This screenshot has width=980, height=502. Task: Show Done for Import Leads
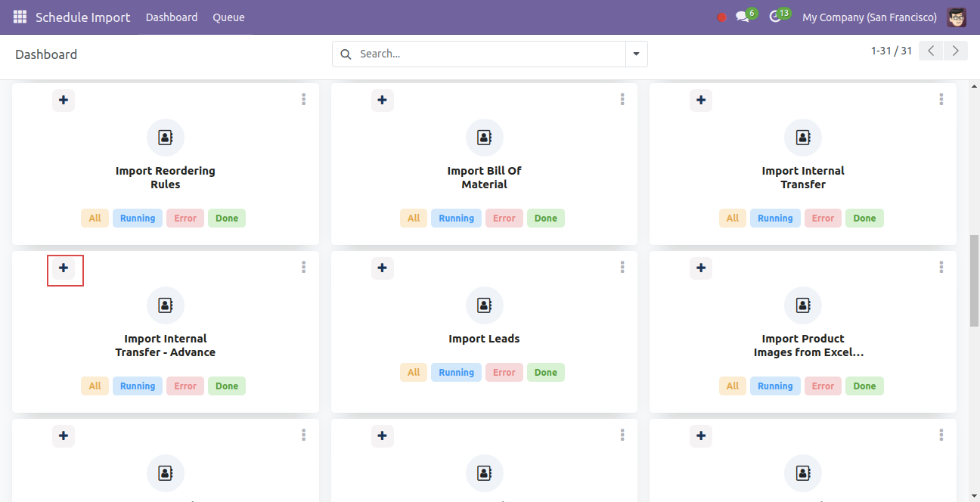coord(546,372)
